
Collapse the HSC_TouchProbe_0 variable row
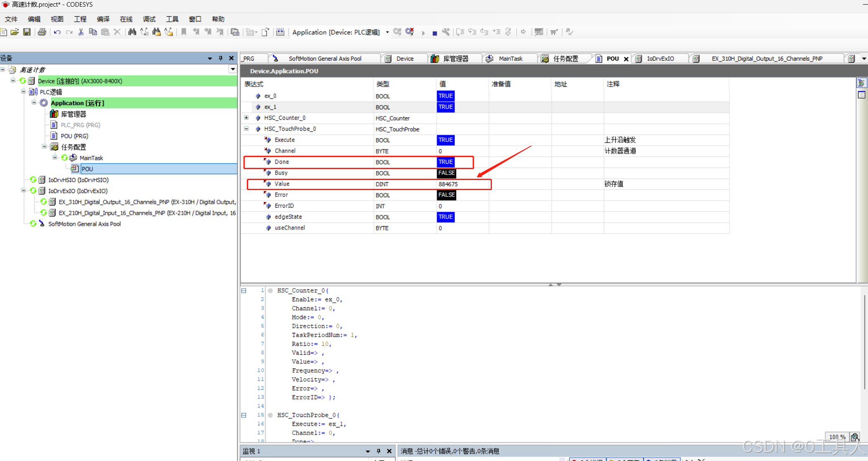[x=246, y=129]
